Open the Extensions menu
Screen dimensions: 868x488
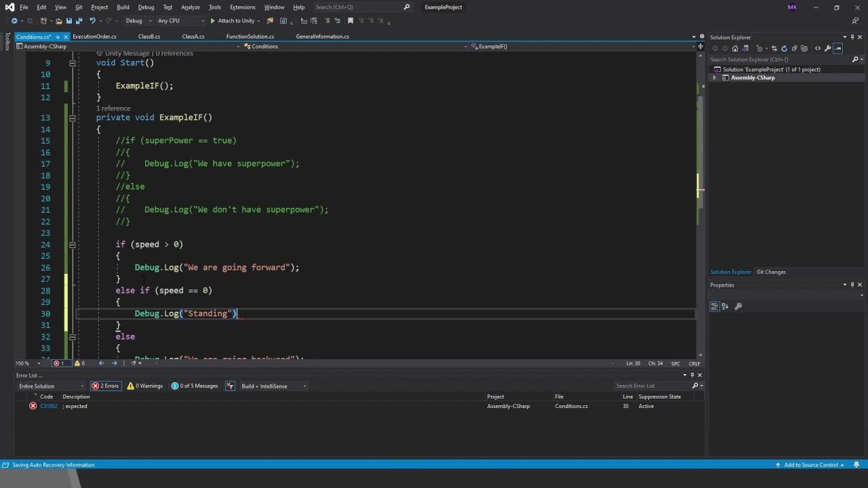click(242, 7)
